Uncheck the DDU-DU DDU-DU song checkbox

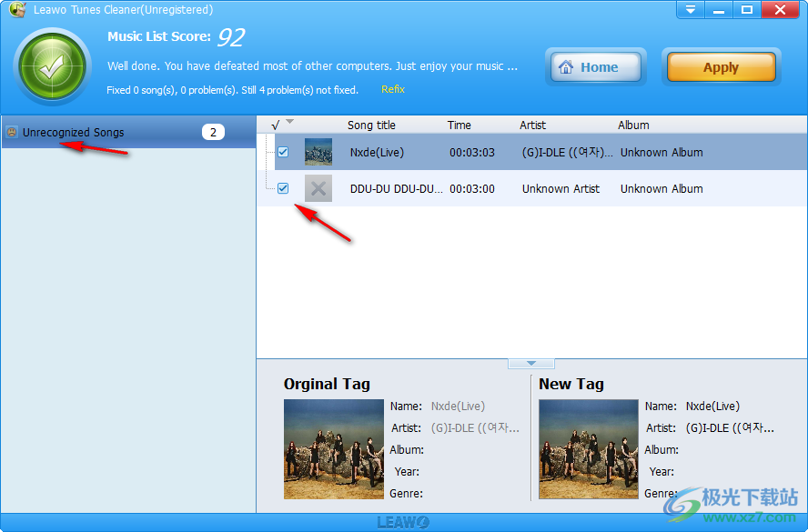(283, 188)
